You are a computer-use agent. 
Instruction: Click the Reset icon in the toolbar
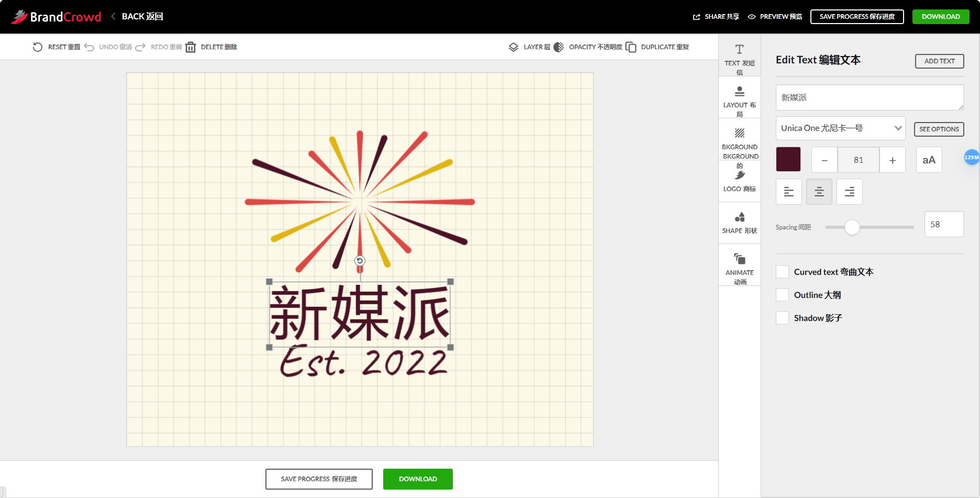click(37, 47)
